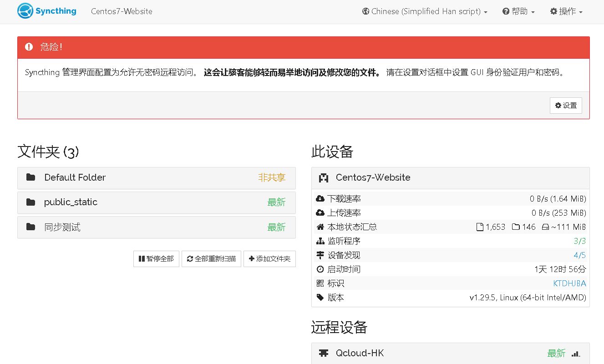Click the 同步测试 folder icon
This screenshot has width=604, height=364.
(30, 227)
